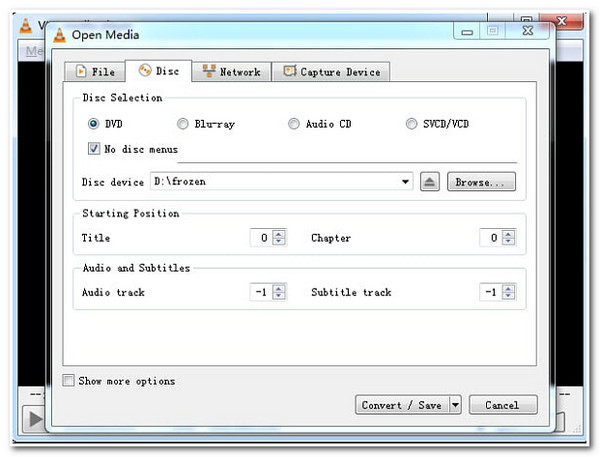Switch to the File tab
600x457 pixels.
tap(95, 72)
